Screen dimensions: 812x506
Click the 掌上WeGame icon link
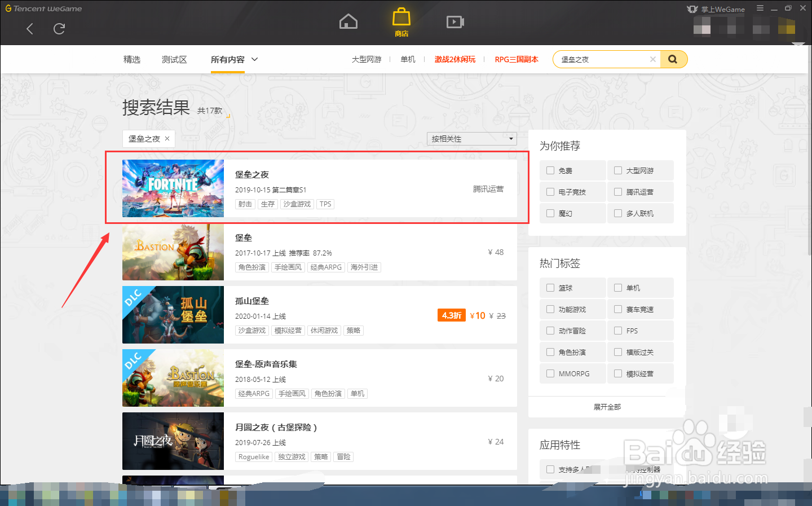pyautogui.click(x=716, y=9)
